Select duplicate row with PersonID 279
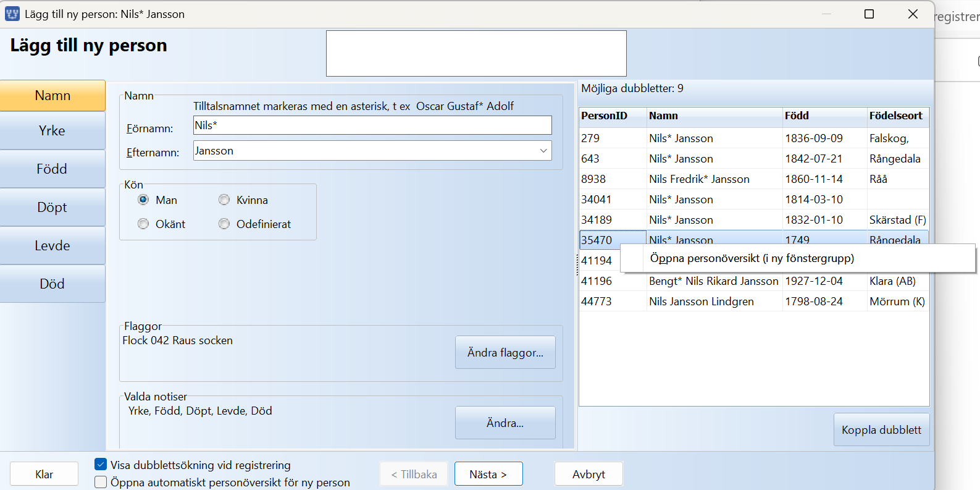This screenshot has width=980, height=490. click(754, 138)
